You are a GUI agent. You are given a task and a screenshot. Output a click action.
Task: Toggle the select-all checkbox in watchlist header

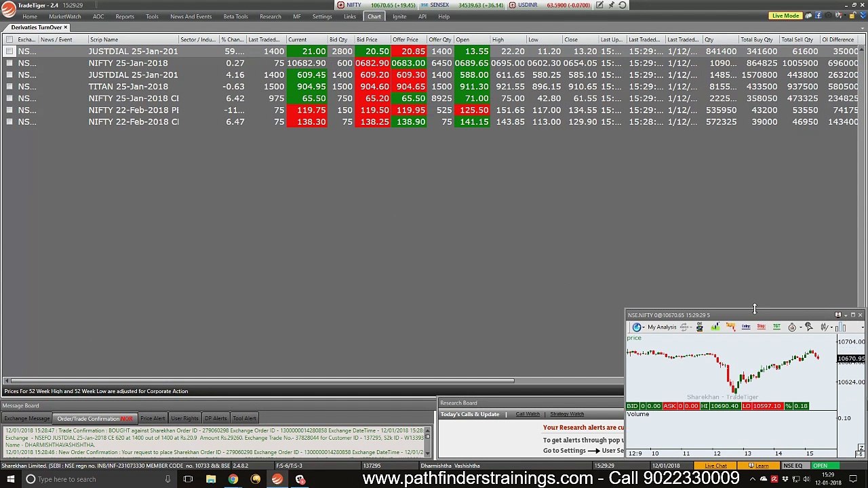click(x=9, y=39)
